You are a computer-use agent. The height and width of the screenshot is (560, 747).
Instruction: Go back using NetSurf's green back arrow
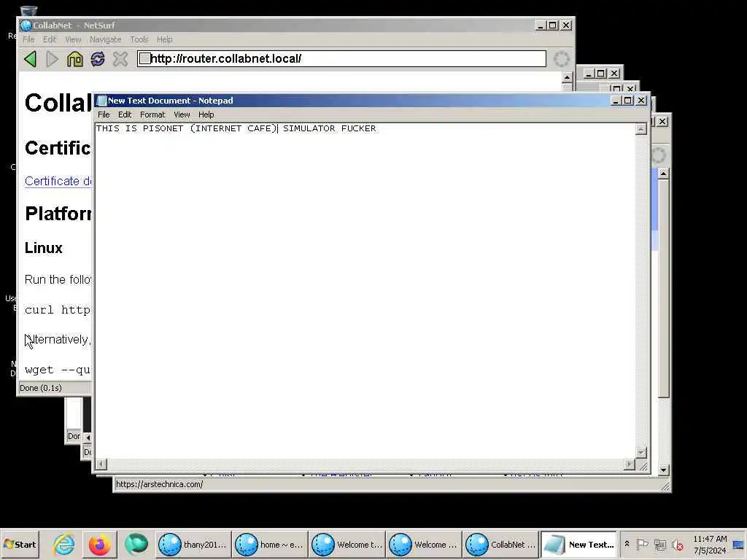coord(30,59)
